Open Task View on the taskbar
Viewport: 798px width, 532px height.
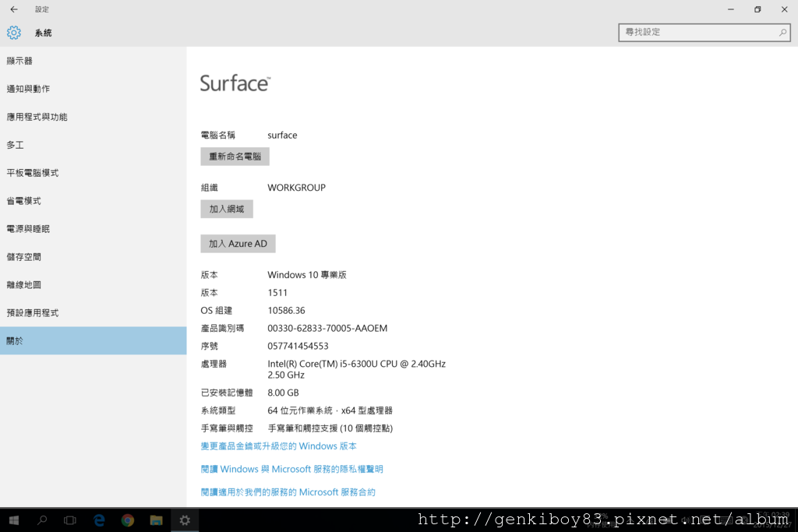[x=70, y=520]
